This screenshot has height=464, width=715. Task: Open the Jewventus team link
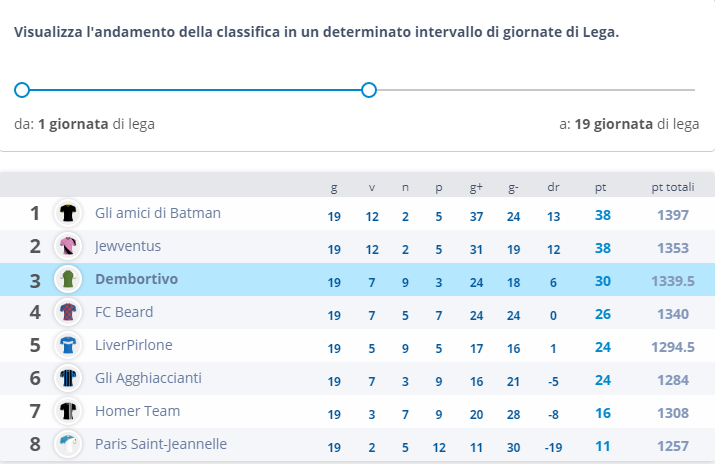pyautogui.click(x=128, y=246)
